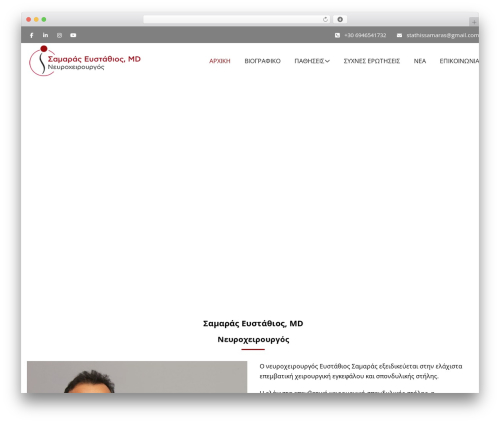500x423 pixels.
Task: Click the doctor's portrait photo
Action: click(x=137, y=377)
